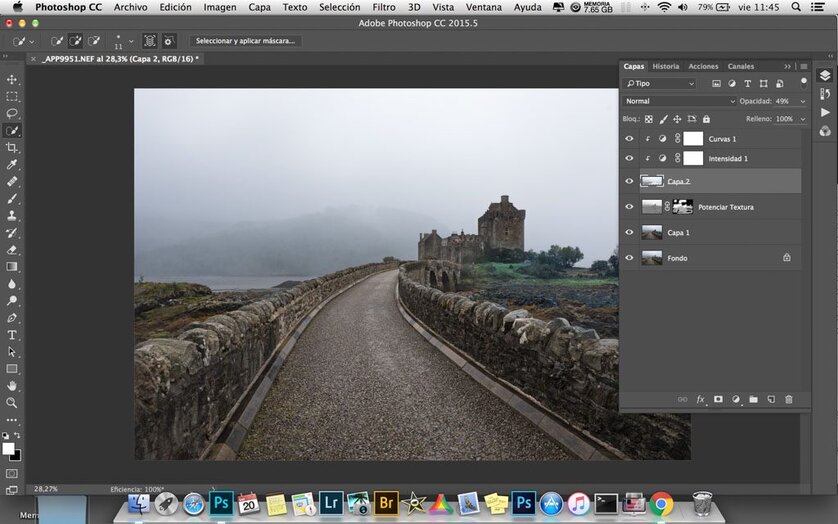
Task: Activate the Zoom magnifier tool
Action: [x=12, y=402]
